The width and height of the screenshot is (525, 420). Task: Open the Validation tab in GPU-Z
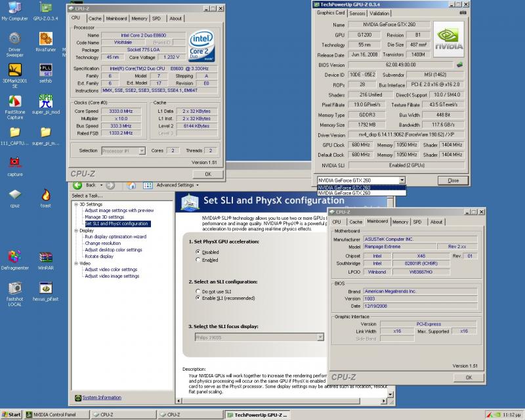click(379, 13)
